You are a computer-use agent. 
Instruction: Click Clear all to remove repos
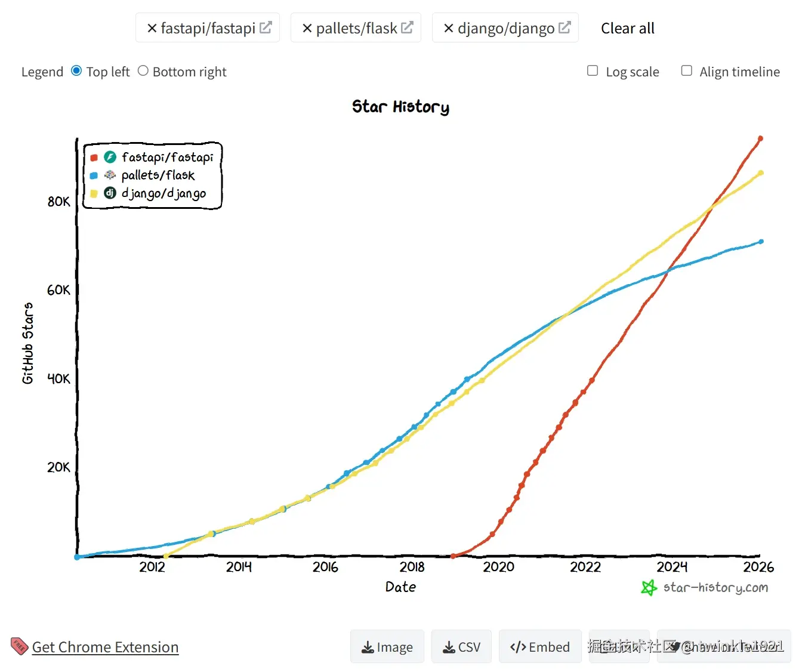(627, 28)
